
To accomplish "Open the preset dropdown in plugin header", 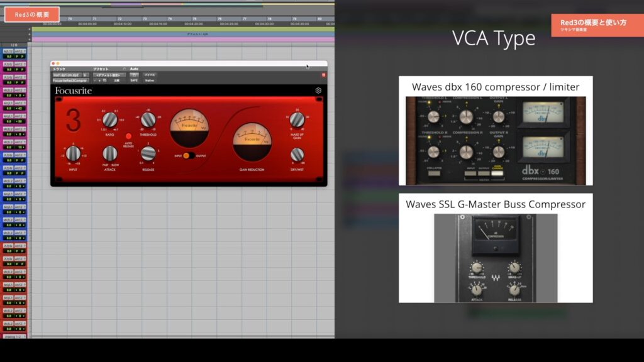I will pos(109,75).
